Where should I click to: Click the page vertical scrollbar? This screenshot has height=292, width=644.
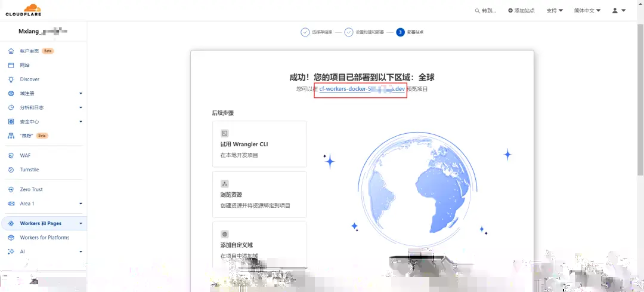coord(640,99)
